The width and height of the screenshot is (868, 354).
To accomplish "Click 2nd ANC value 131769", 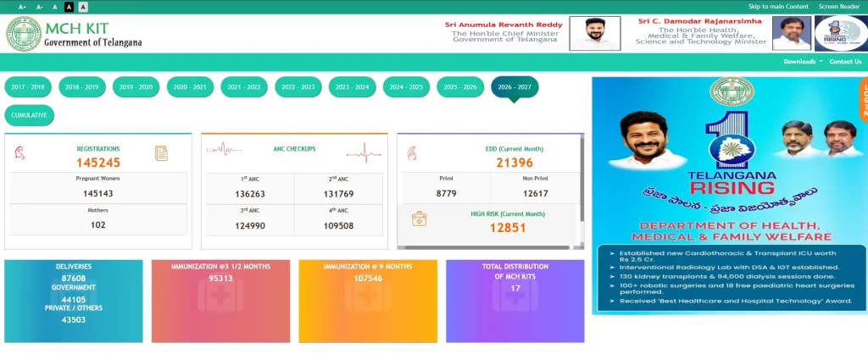I will (x=338, y=194).
